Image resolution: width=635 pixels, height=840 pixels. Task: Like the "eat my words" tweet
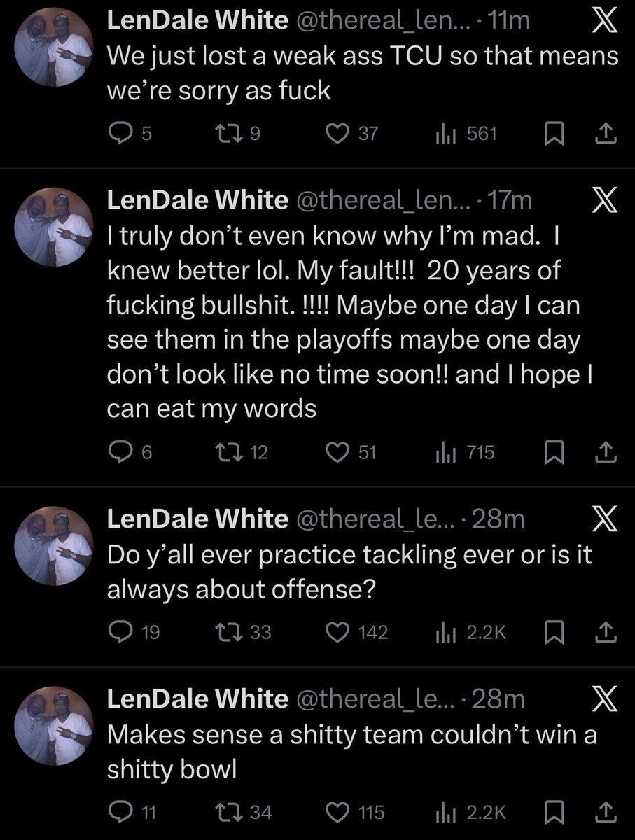(339, 453)
